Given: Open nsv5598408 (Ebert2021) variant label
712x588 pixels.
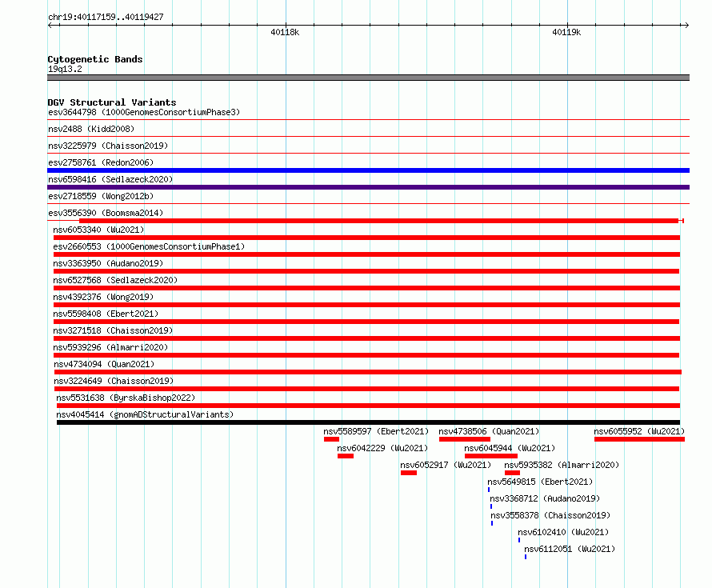Looking at the screenshot, I should tap(106, 314).
